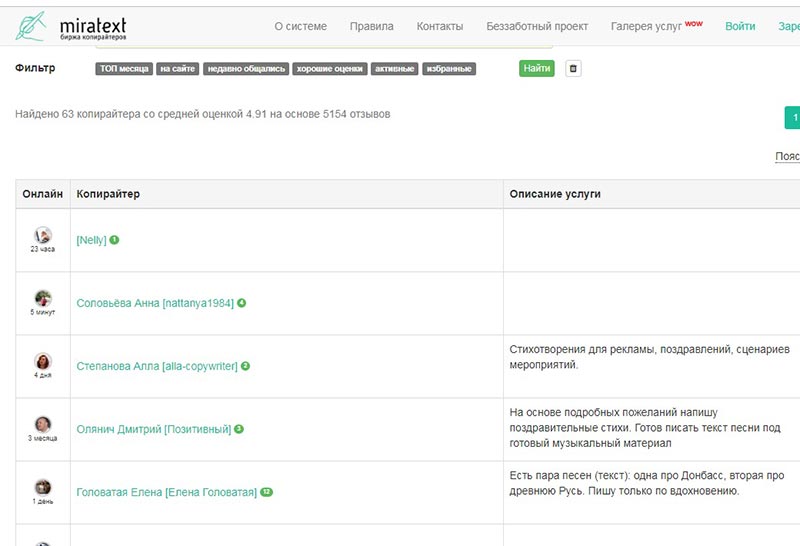800x546 pixels.
Task: Click the 'Войти' login link
Action: click(x=740, y=27)
